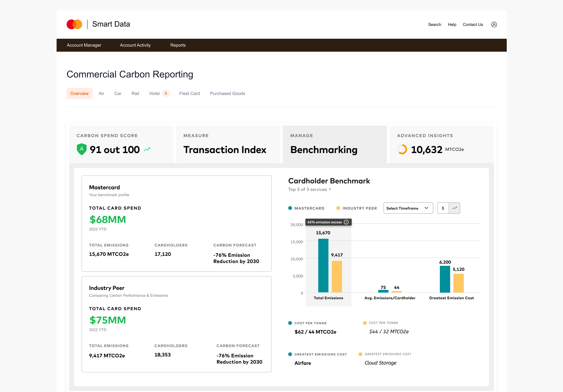
Task: Open the Transaction Index card
Action: (x=228, y=144)
